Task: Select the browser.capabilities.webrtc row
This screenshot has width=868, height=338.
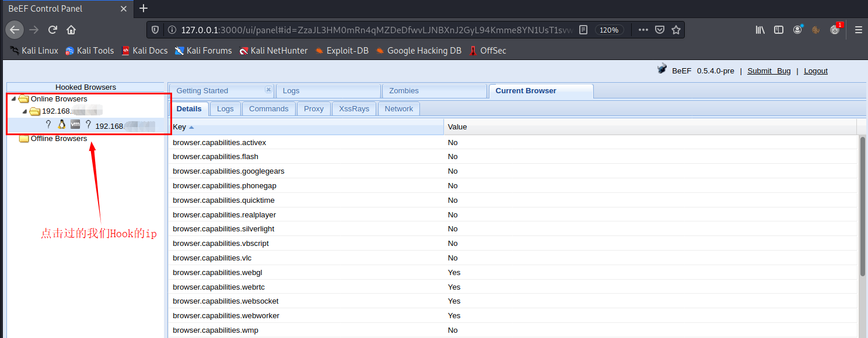Action: [513, 287]
